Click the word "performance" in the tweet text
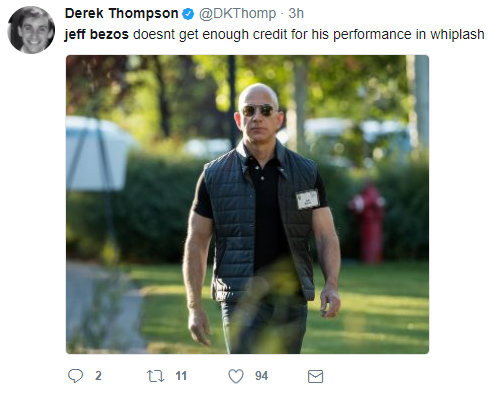502x395 pixels. (x=372, y=35)
